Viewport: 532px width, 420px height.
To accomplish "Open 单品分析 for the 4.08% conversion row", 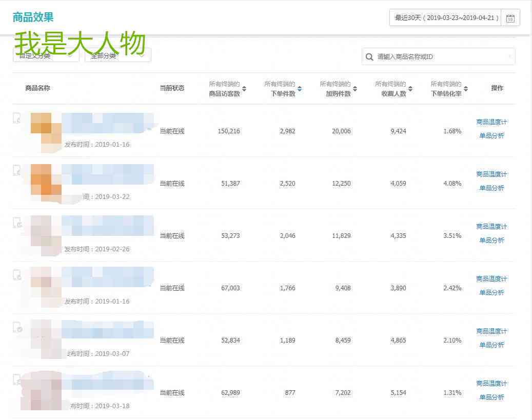I will pyautogui.click(x=491, y=188).
